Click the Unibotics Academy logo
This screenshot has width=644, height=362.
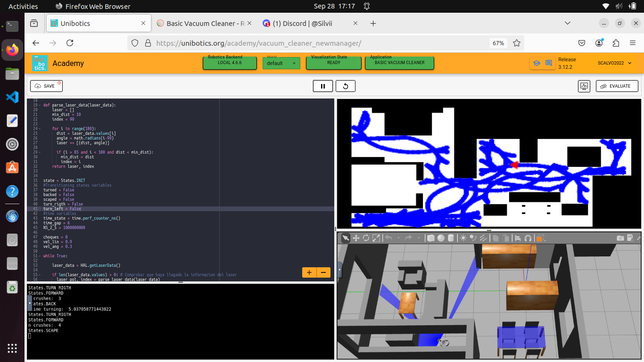tap(40, 63)
